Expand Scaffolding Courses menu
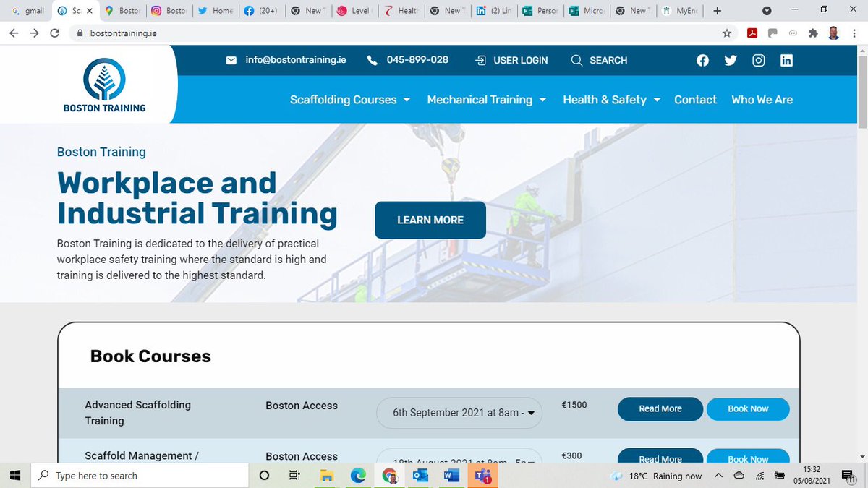Screen dimensions: 868x488 350,100
